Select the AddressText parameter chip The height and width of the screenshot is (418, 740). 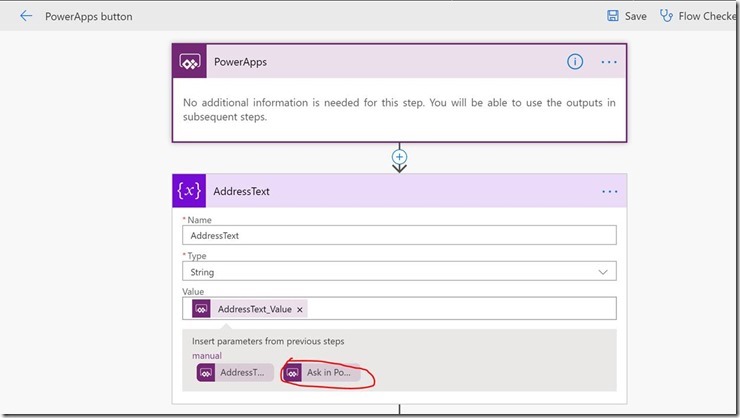click(235, 373)
